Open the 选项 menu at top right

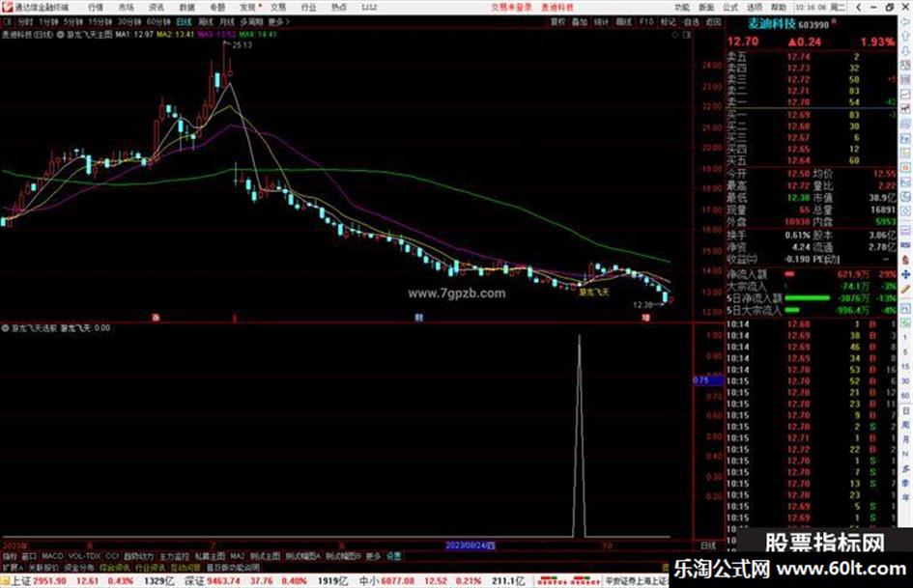(755, 7)
